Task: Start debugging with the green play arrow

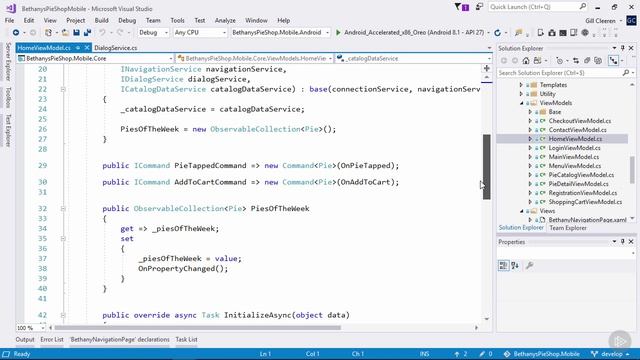Action: 338,33
